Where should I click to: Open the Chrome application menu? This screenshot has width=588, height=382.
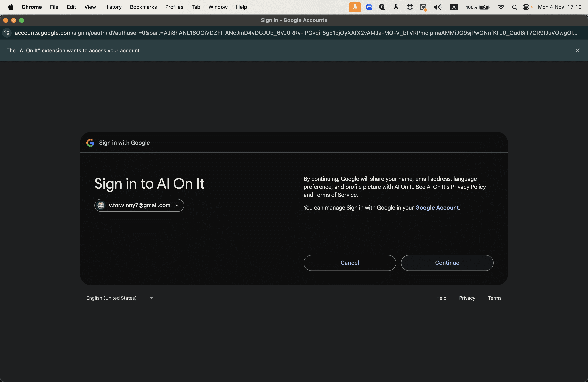pos(32,7)
